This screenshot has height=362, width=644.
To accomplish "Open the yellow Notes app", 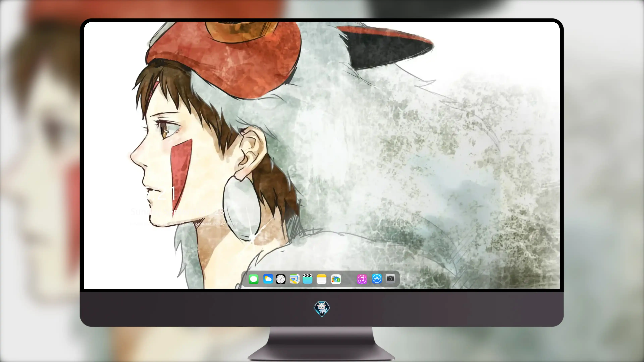I will point(321,279).
